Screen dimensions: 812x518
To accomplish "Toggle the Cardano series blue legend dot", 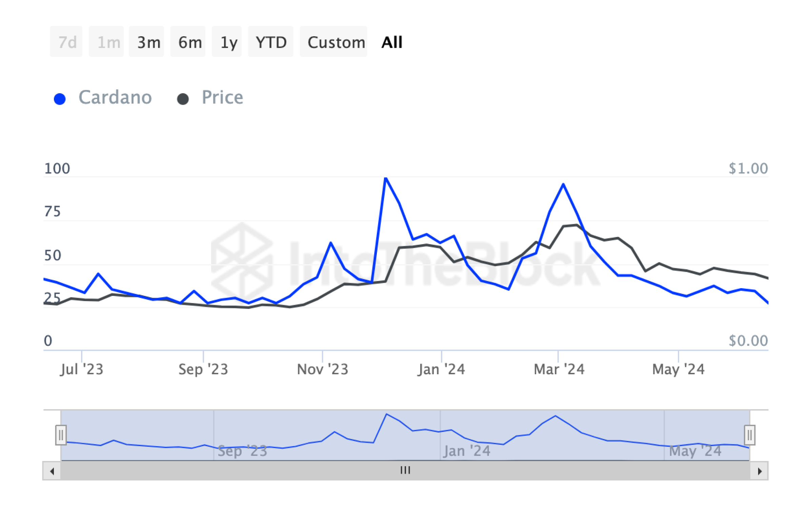I will (60, 99).
